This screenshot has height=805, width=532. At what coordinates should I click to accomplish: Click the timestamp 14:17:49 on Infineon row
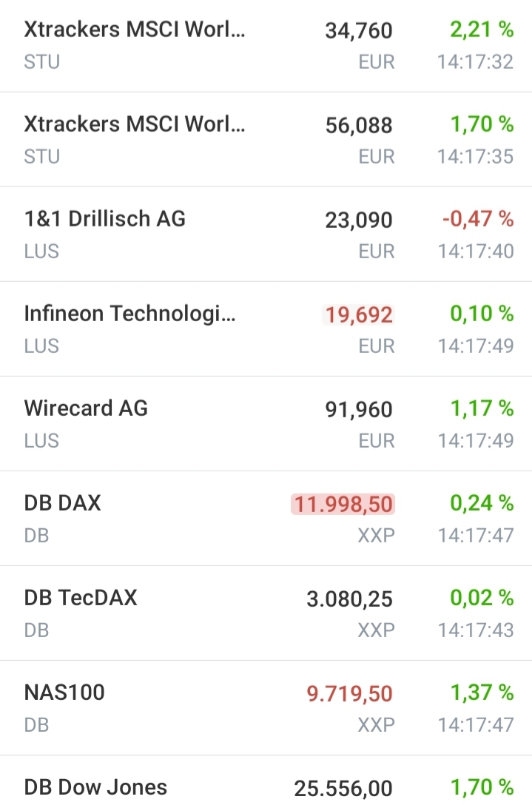point(477,346)
